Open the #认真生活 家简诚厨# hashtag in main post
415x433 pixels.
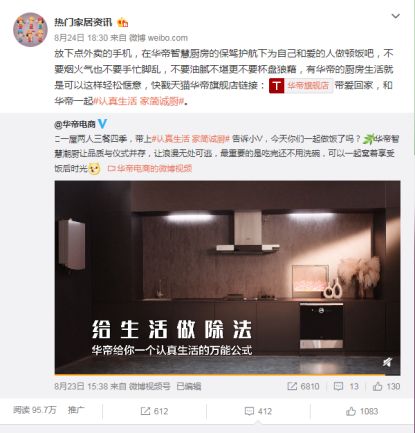pyautogui.click(x=138, y=101)
